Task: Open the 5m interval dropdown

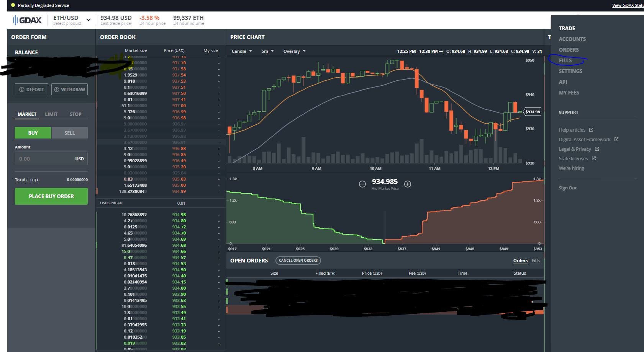Action: tap(267, 51)
